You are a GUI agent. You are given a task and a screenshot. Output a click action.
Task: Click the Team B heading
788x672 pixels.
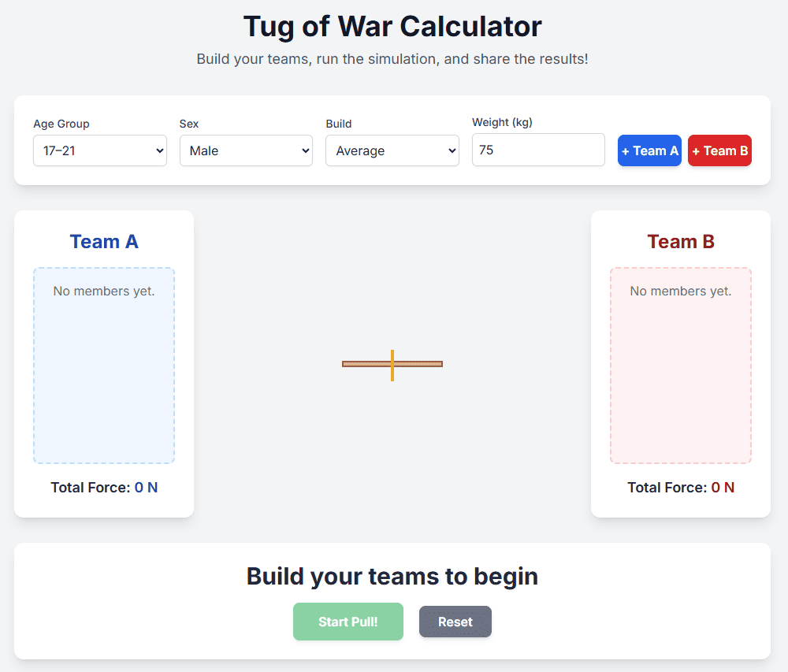[x=680, y=241]
